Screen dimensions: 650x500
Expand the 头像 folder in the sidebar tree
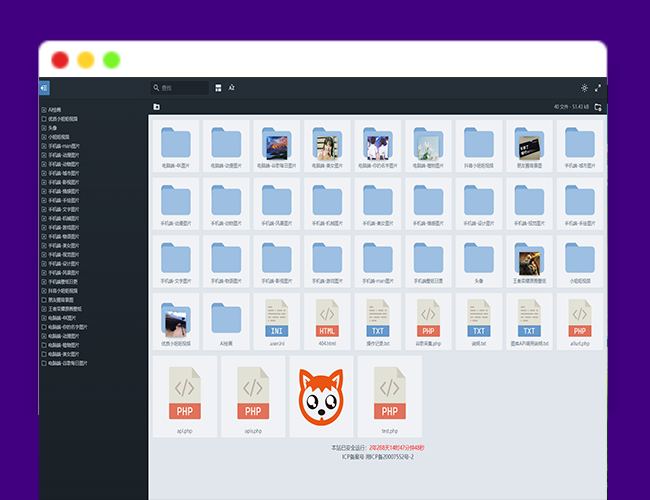pyautogui.click(x=44, y=128)
